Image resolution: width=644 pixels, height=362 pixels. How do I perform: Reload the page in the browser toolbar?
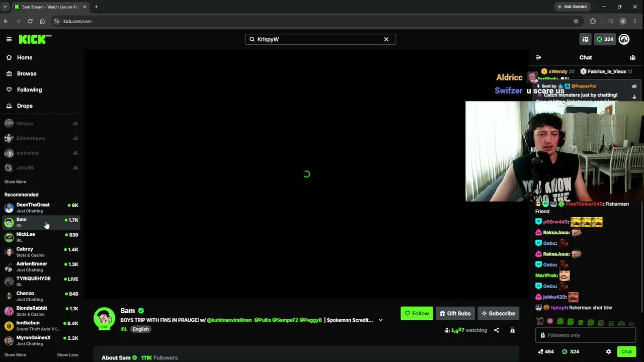pos(30,21)
